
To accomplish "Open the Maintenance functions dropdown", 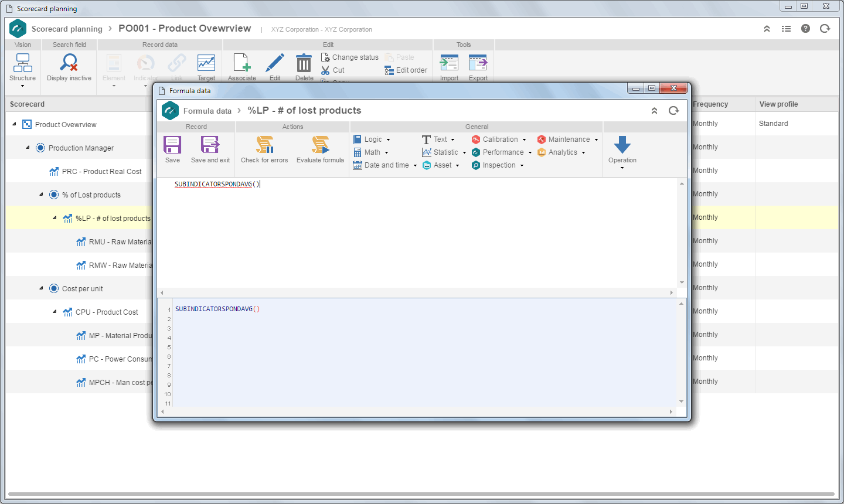I will pyautogui.click(x=567, y=139).
